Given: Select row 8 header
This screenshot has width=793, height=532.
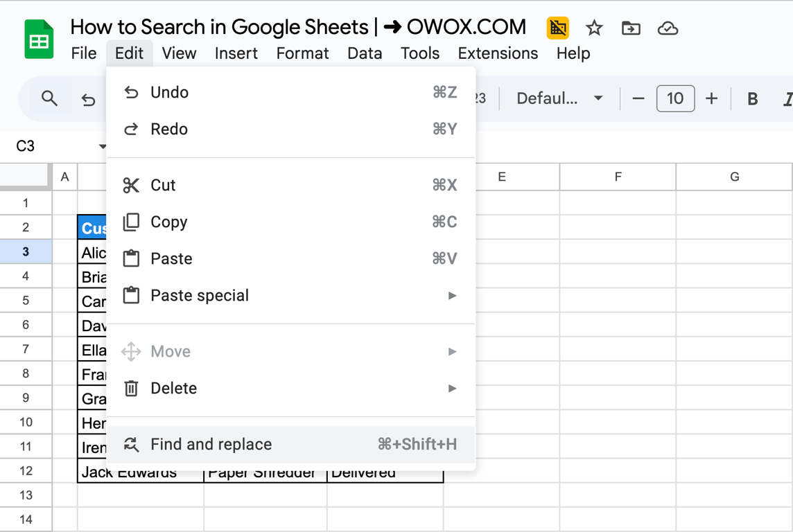Looking at the screenshot, I should [26, 373].
